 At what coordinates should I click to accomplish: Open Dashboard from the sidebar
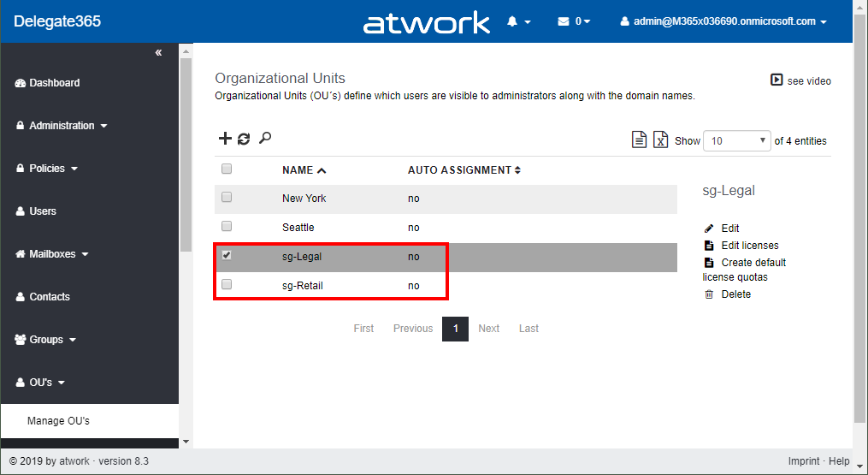(54, 83)
